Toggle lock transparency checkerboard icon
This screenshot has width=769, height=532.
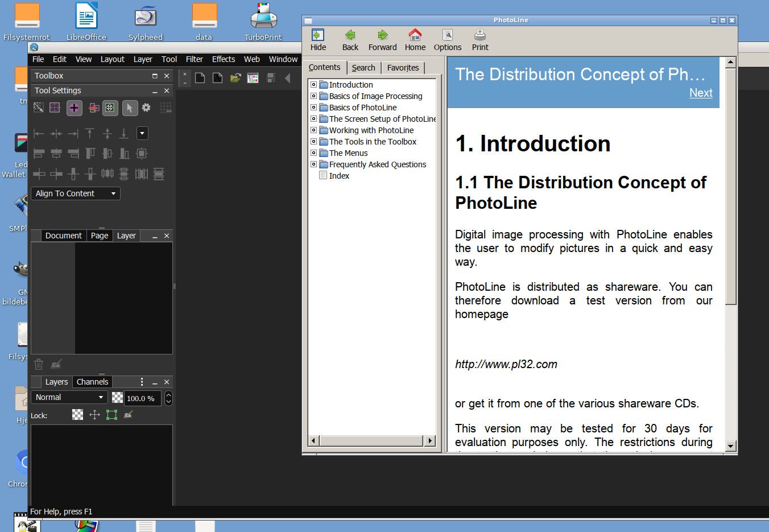click(77, 415)
